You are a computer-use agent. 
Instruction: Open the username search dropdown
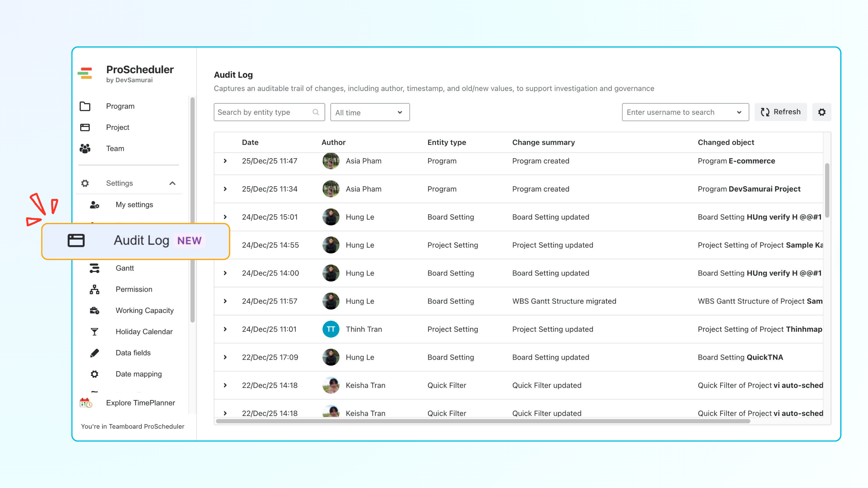point(685,112)
